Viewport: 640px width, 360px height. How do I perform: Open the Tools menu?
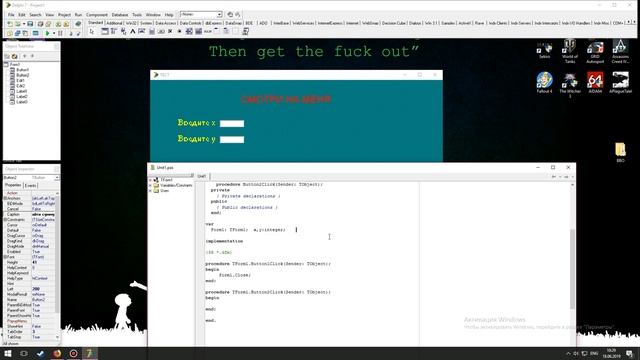137,15
